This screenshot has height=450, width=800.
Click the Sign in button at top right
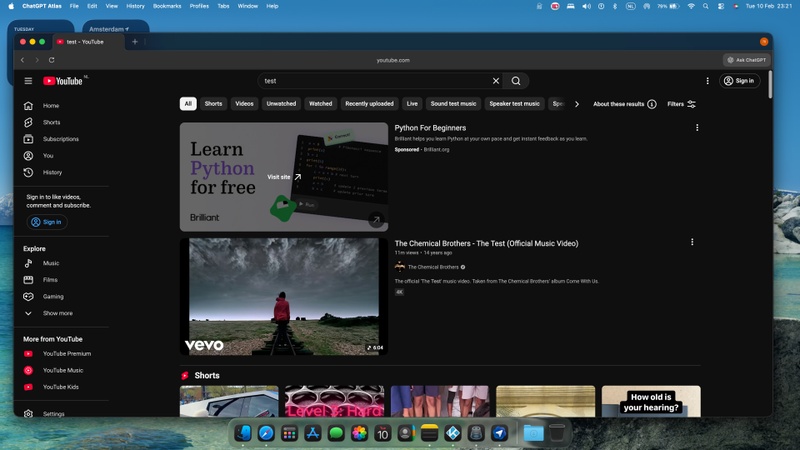[x=740, y=81]
